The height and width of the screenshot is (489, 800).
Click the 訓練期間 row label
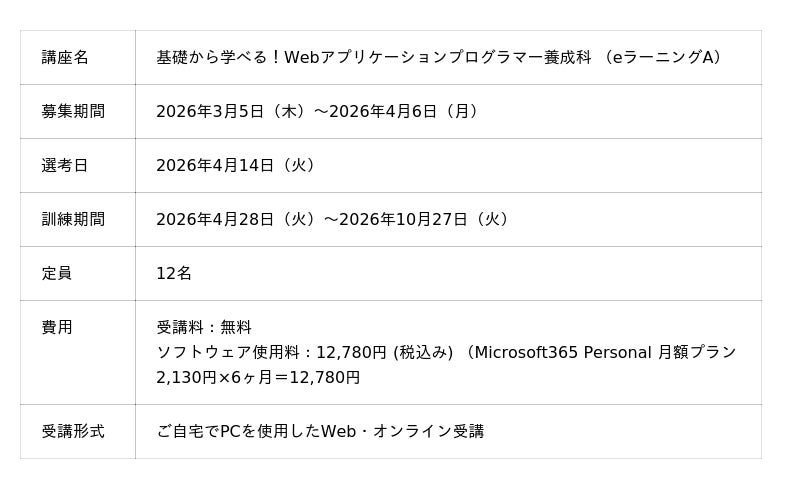click(x=73, y=220)
